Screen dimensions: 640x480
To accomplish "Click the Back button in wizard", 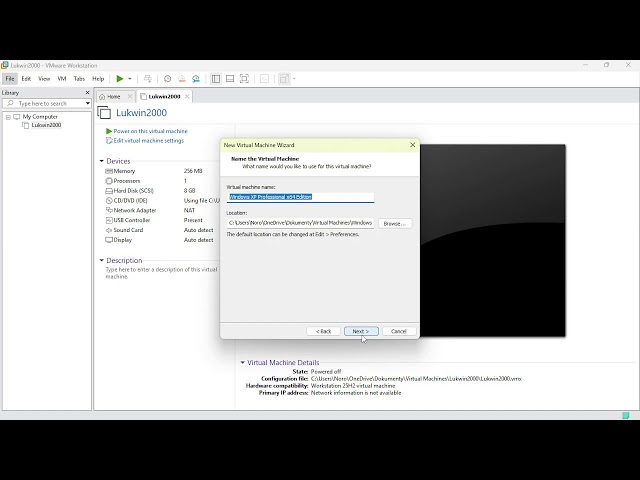I will click(x=323, y=331).
